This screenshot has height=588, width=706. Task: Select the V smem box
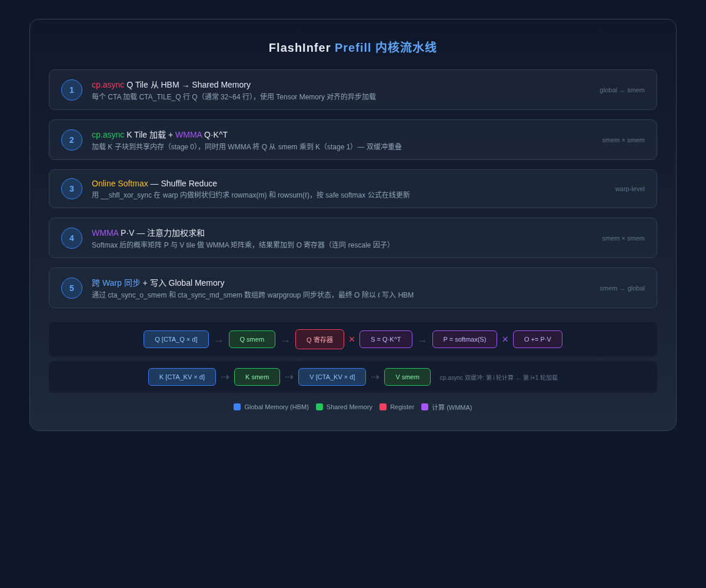pos(407,377)
